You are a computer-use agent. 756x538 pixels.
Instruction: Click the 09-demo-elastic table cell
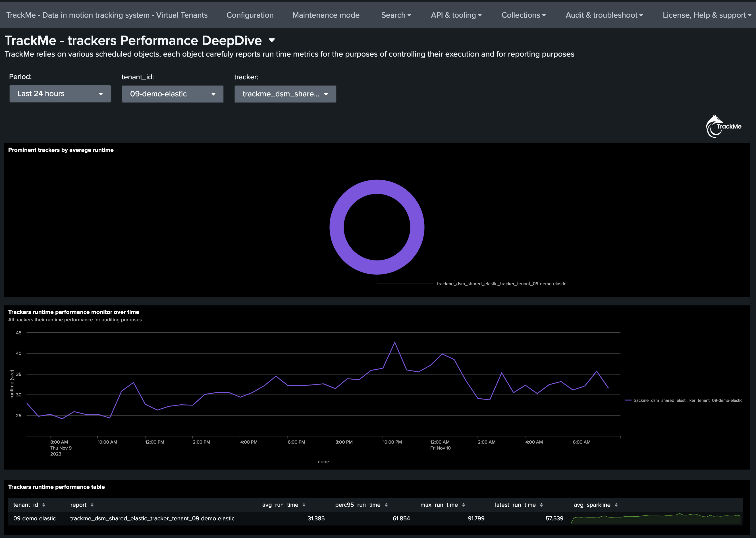click(x=34, y=518)
